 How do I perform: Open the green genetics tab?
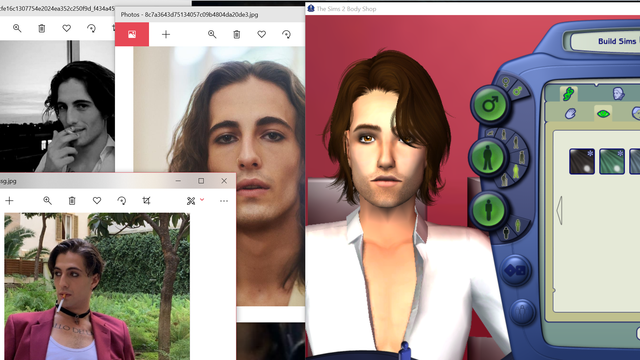point(568,94)
